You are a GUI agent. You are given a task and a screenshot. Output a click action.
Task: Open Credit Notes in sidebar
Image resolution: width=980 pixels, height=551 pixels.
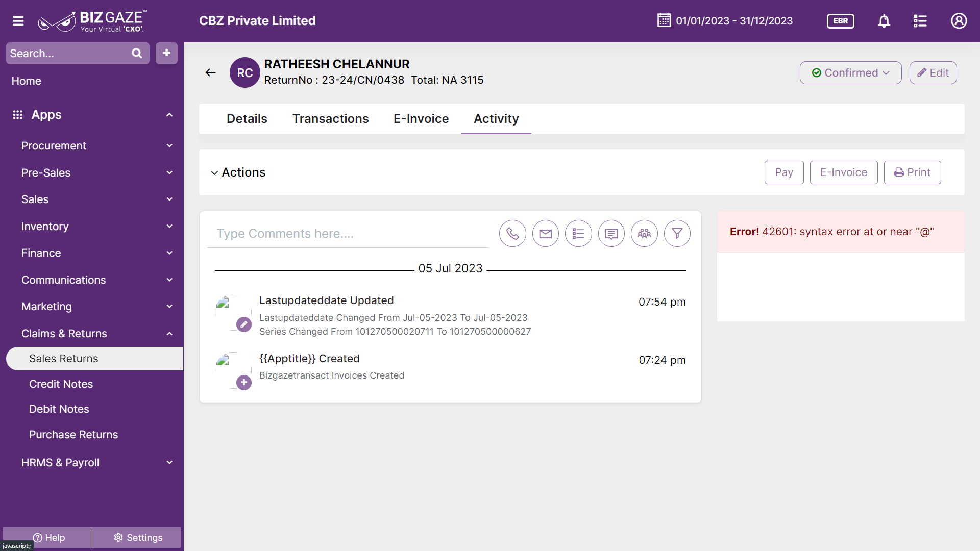tap(61, 384)
